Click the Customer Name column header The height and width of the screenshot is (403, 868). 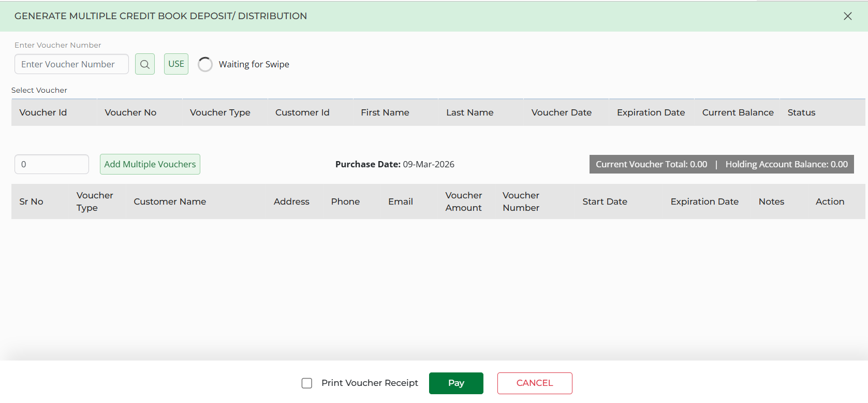[x=170, y=201]
